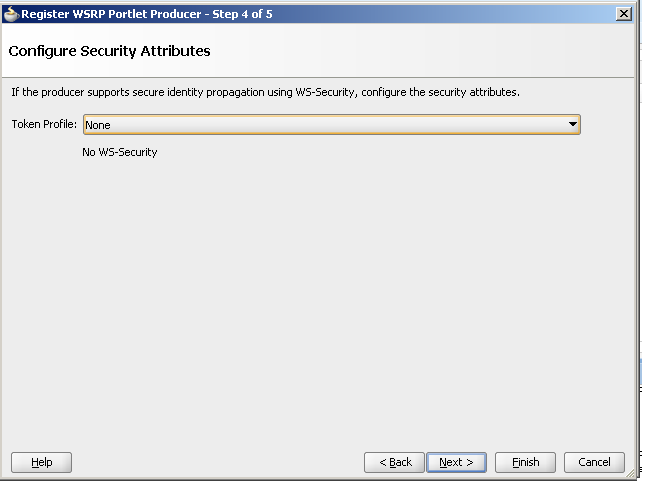Viewport: 645px width, 484px height.
Task: Open Help for this wizard step
Action: pos(42,463)
